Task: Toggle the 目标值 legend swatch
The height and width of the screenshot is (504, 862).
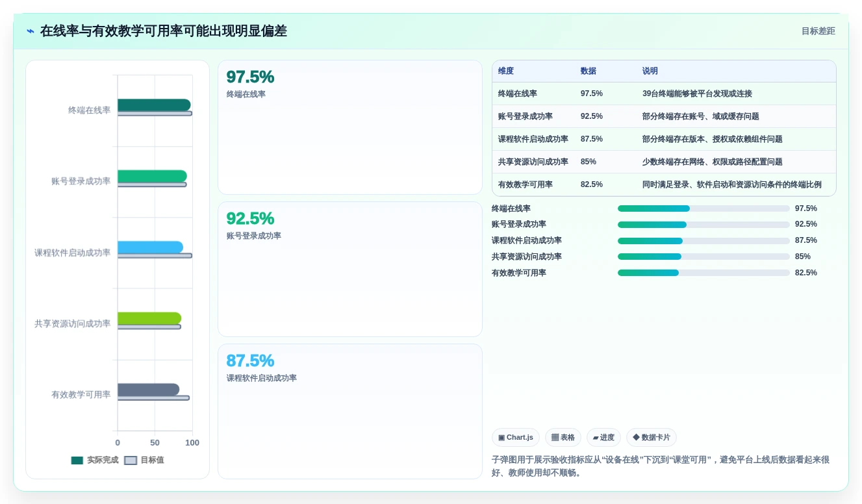Action: click(131, 460)
